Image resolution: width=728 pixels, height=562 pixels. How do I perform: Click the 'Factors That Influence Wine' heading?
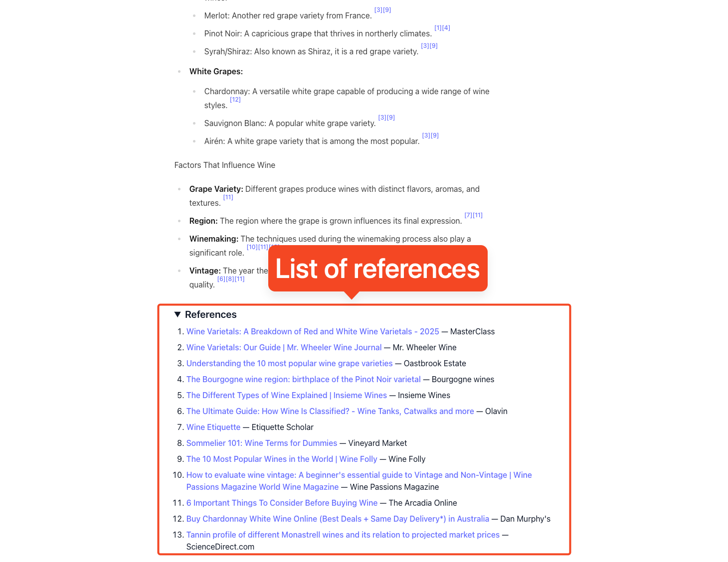tap(225, 165)
